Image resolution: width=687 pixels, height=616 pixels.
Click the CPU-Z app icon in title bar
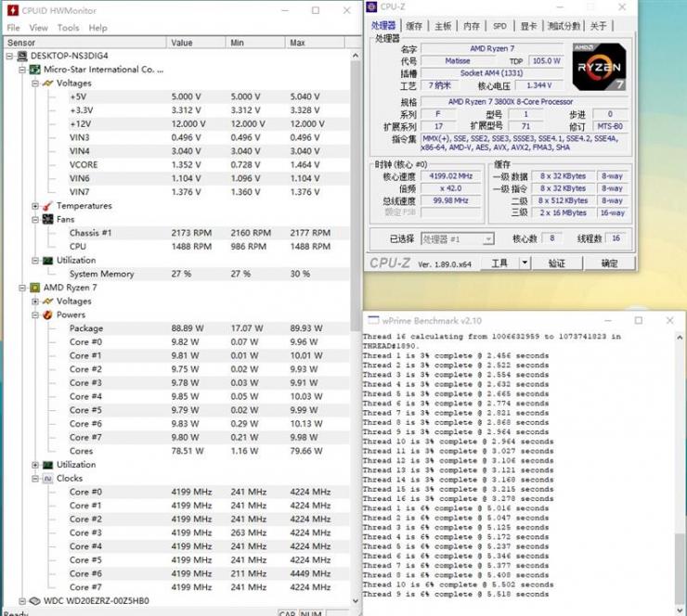pyautogui.click(x=371, y=6)
